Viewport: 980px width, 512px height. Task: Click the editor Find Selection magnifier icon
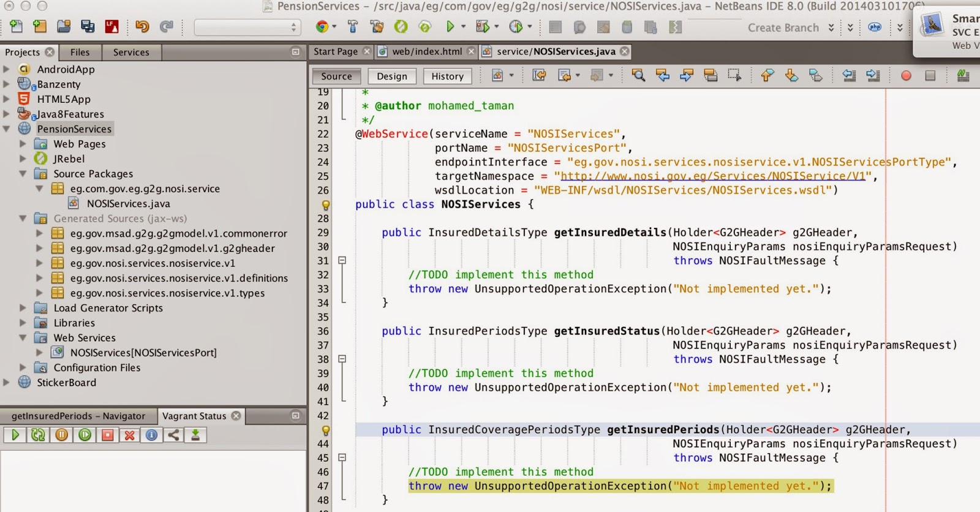point(638,75)
